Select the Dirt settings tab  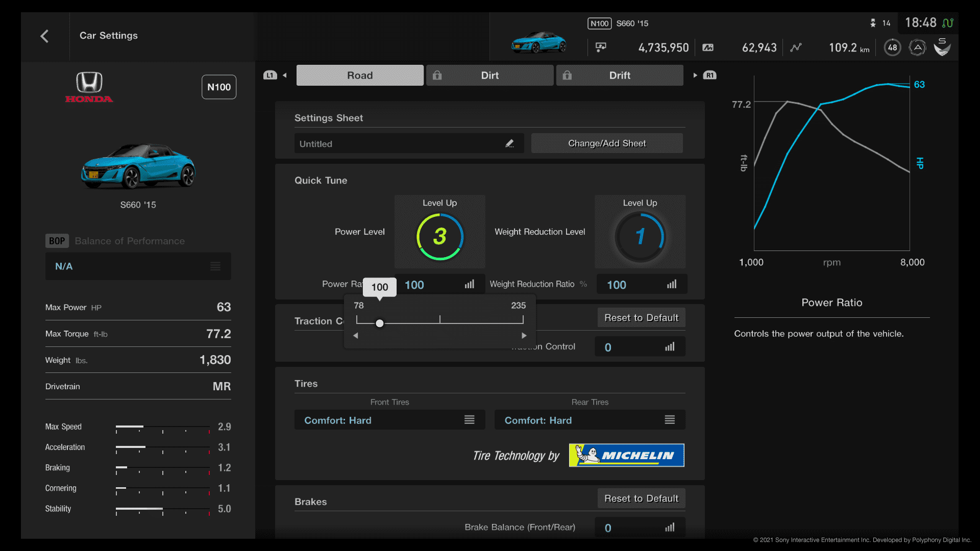tap(490, 76)
